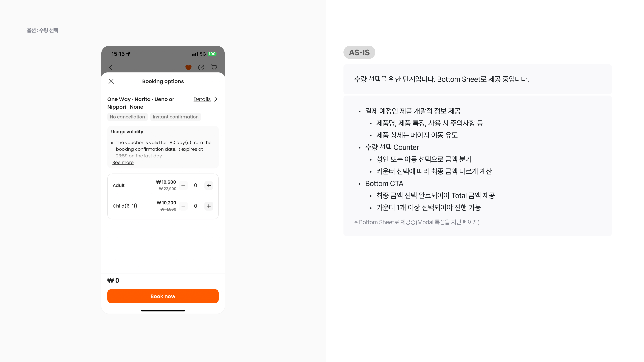Close the Booking options sheet

111,81
